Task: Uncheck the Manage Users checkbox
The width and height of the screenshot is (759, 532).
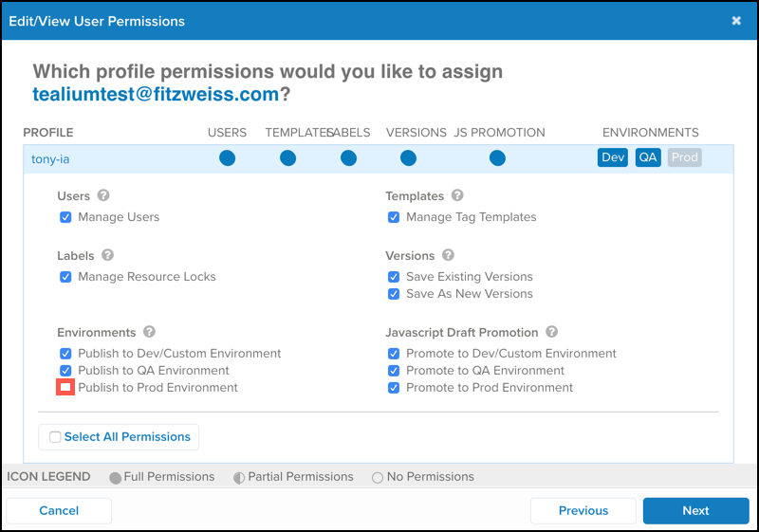Action: coord(65,217)
